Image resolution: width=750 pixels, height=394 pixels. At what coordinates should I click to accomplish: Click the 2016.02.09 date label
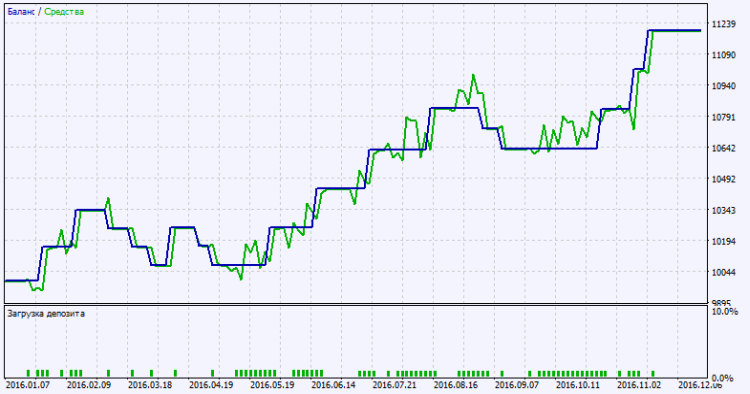[x=89, y=385]
